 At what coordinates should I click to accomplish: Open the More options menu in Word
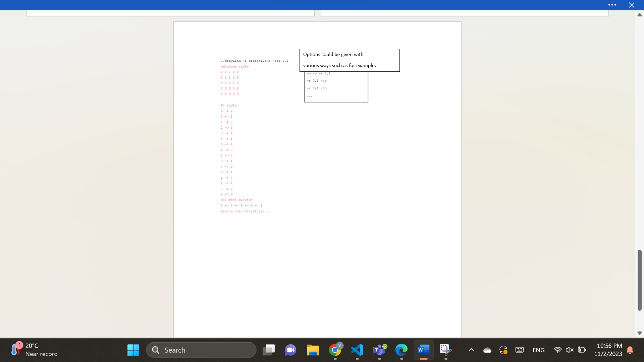[612, 5]
